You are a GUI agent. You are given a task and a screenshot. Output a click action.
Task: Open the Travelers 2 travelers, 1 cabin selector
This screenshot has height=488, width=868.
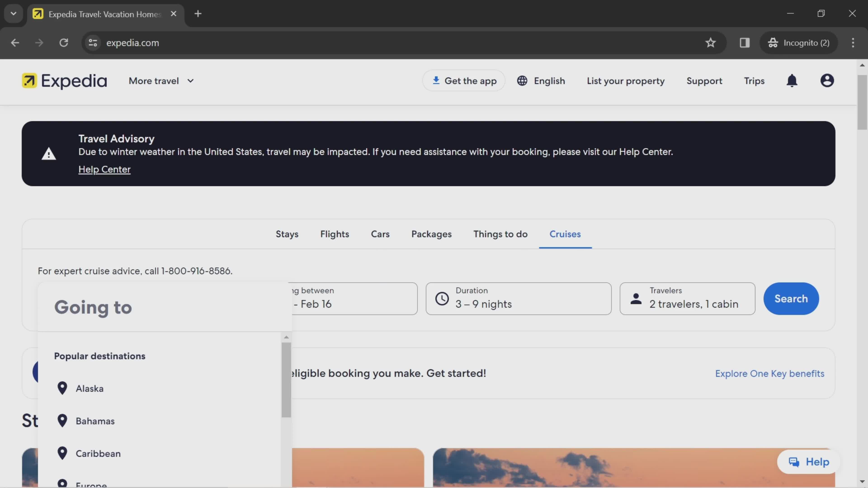pos(687,299)
